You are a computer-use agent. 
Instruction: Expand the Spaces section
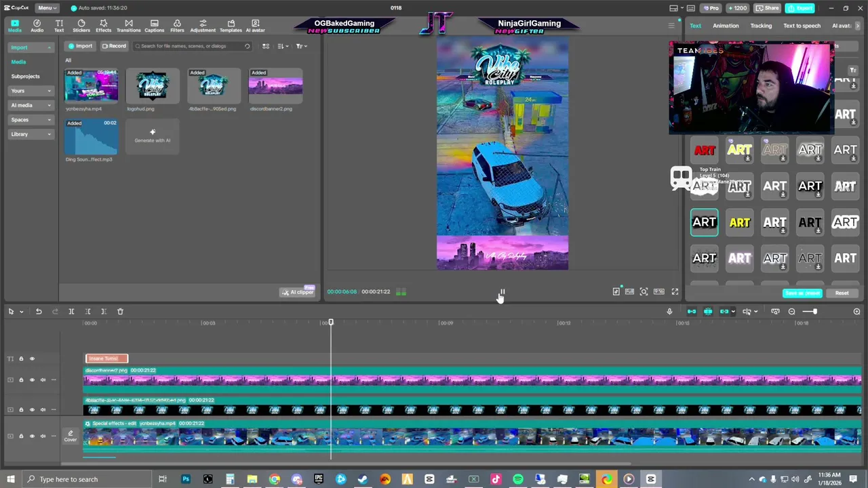coord(31,119)
